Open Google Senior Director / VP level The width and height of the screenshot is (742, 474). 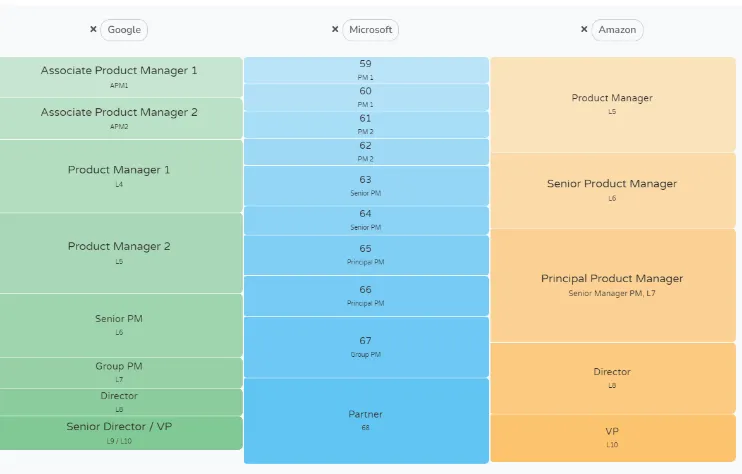(x=121, y=433)
